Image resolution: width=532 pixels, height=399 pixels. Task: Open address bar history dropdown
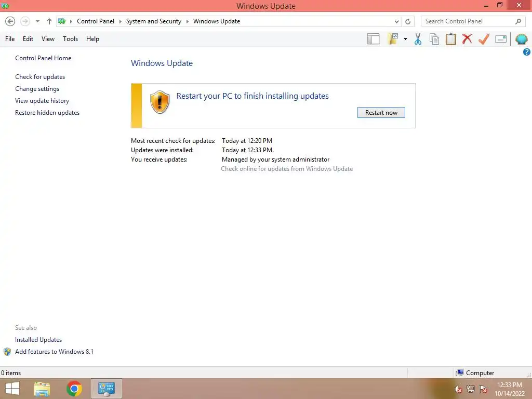click(396, 21)
